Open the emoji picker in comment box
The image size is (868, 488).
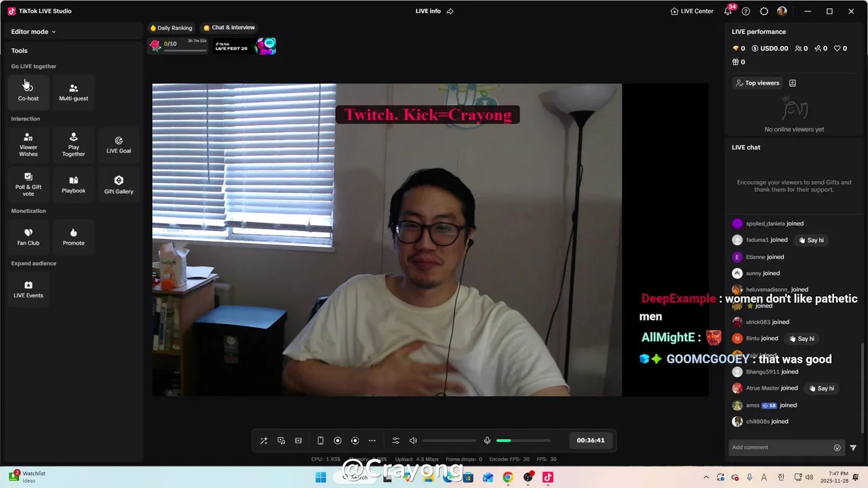(837, 447)
